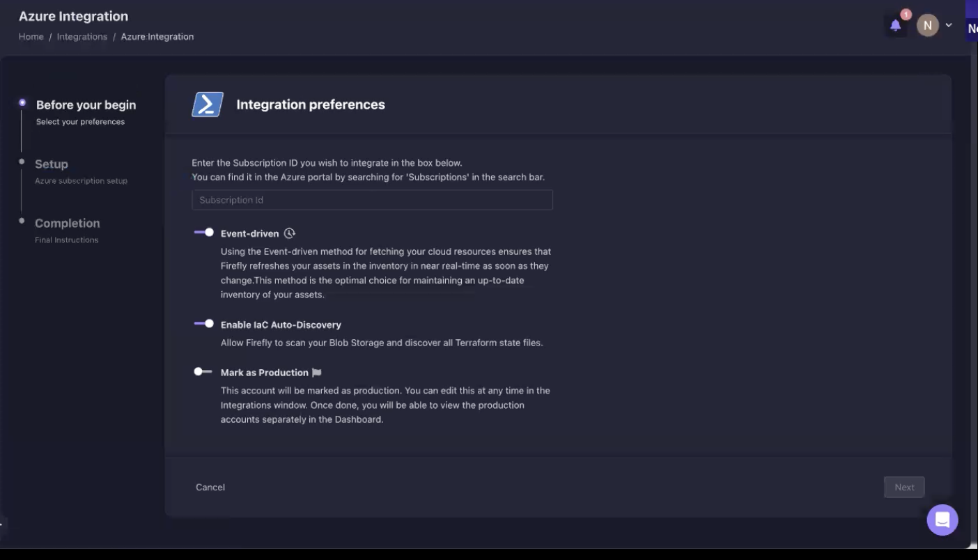Click the notification count badge

coord(906,15)
